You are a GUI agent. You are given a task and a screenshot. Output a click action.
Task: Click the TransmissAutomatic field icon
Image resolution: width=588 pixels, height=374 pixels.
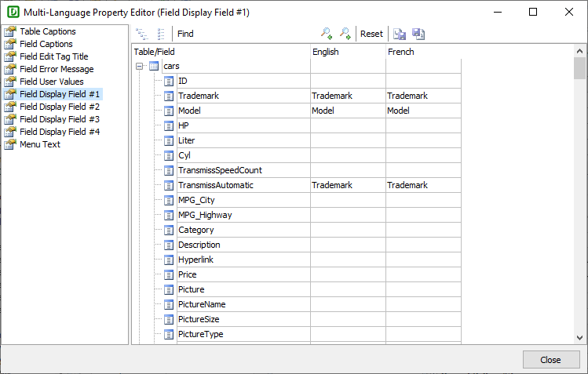[x=169, y=185]
